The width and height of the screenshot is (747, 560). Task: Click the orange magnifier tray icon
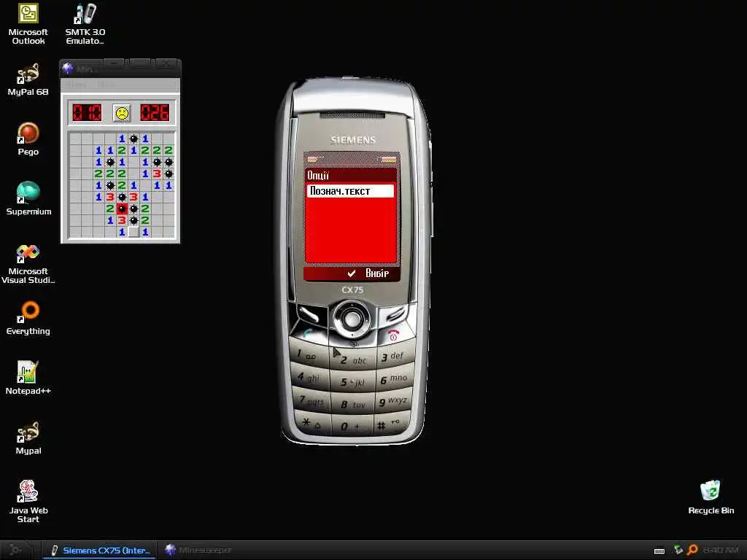coord(693,550)
